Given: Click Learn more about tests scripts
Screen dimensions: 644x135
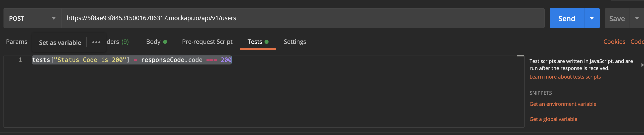Looking at the screenshot, I should (x=565, y=77).
